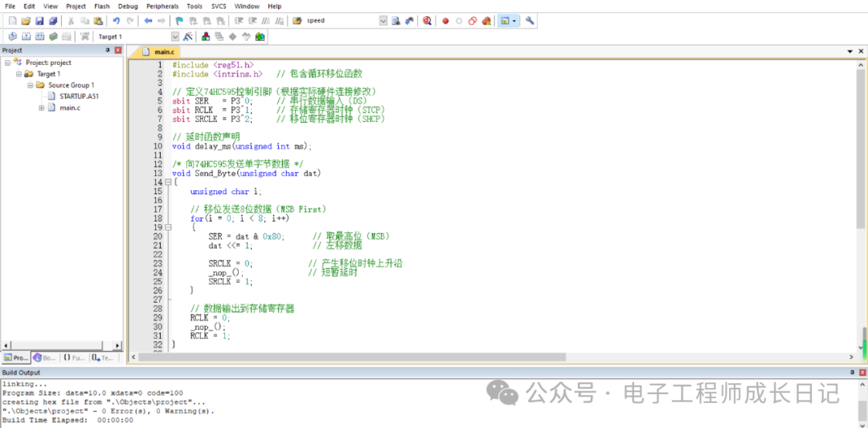Screen dimensions: 868x428
Task: Collapse the for-loop fold at line 19
Action: (x=168, y=227)
